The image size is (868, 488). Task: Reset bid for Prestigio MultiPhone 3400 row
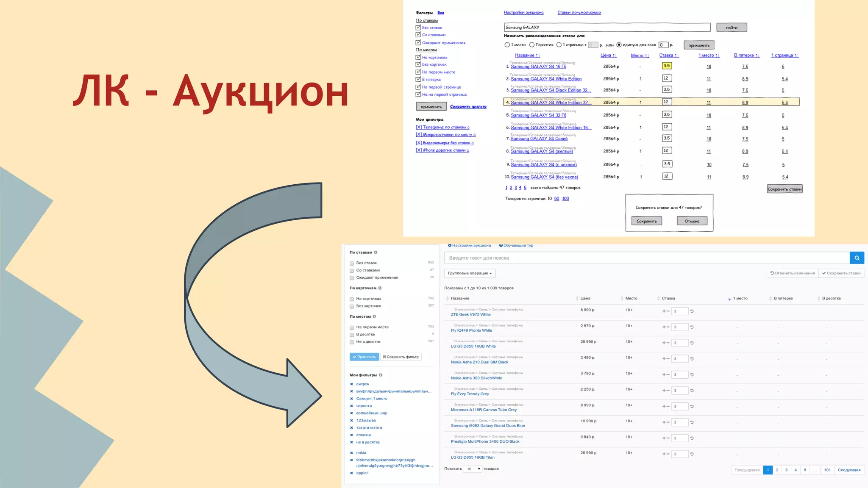[x=692, y=438]
